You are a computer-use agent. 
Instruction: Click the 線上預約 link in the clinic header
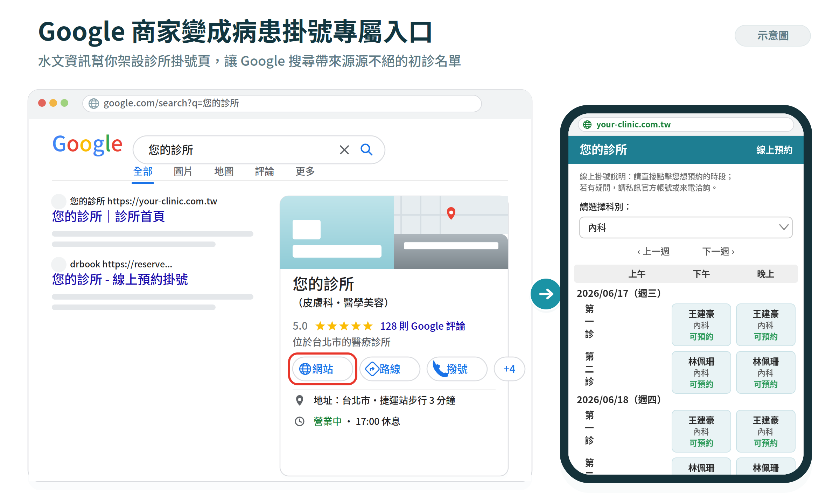point(774,150)
